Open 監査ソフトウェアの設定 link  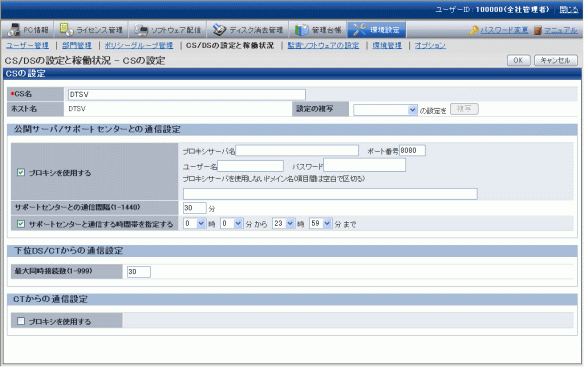pyautogui.click(x=323, y=45)
